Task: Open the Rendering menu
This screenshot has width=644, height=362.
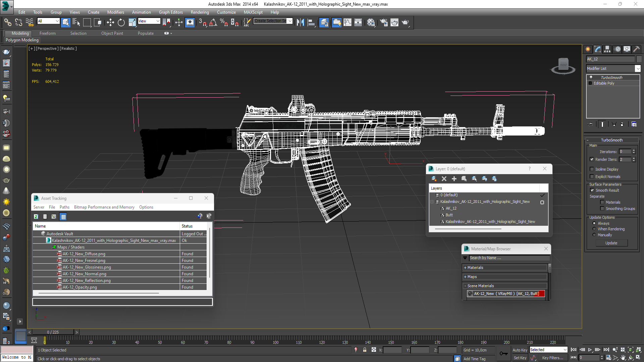Action: [200, 12]
